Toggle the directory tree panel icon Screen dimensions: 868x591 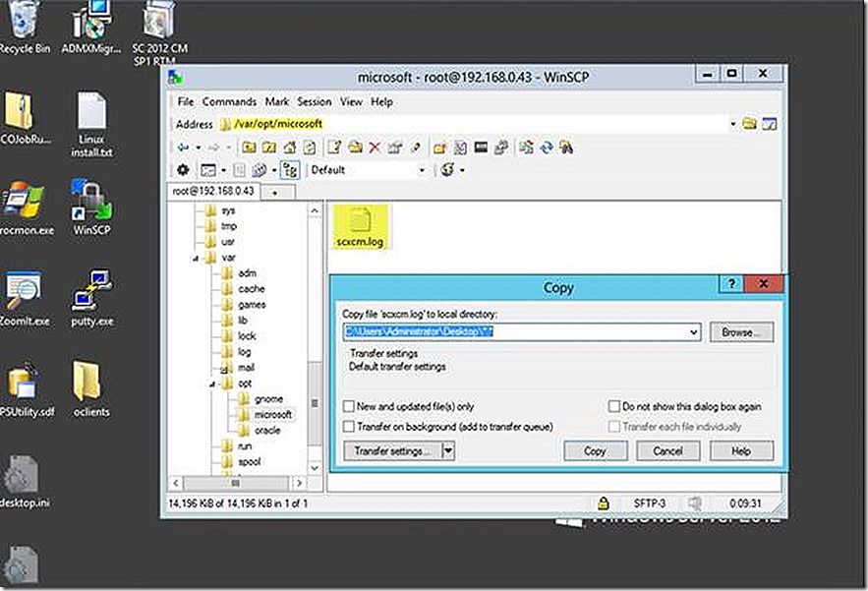[x=290, y=170]
